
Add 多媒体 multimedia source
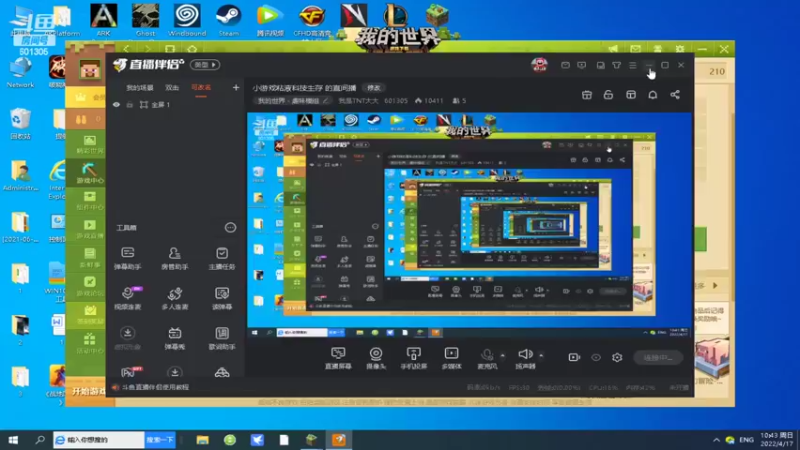point(452,358)
